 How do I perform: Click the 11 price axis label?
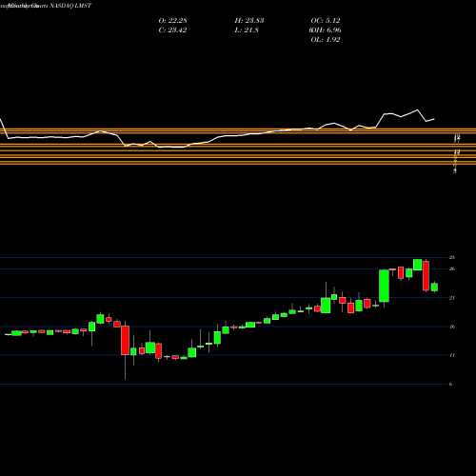click(452, 355)
